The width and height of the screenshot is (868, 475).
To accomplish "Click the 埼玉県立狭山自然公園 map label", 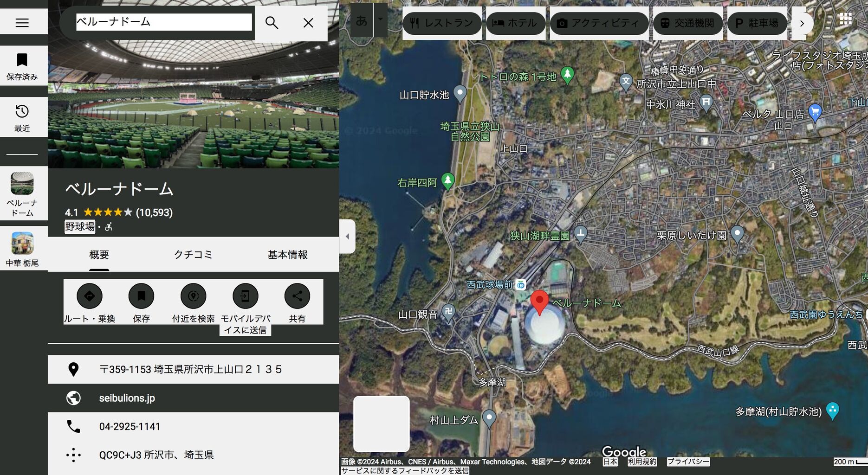I will click(470, 131).
